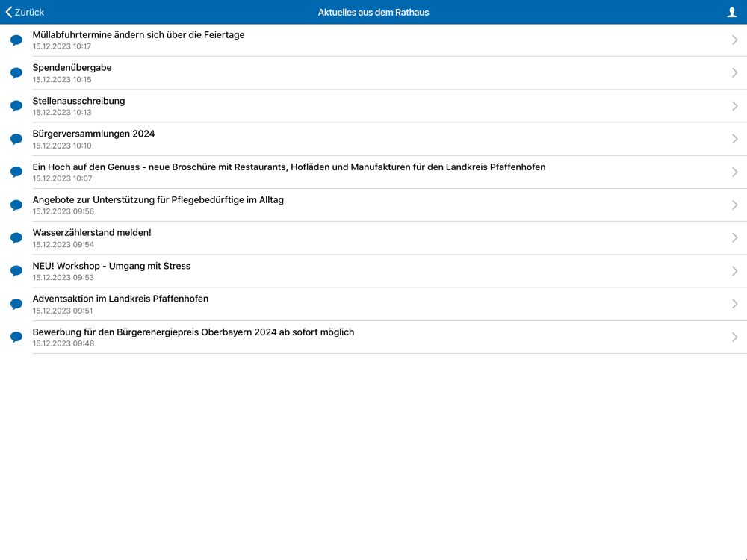Click speech bubble icon beside Müllabfuhrtermine

16,40
